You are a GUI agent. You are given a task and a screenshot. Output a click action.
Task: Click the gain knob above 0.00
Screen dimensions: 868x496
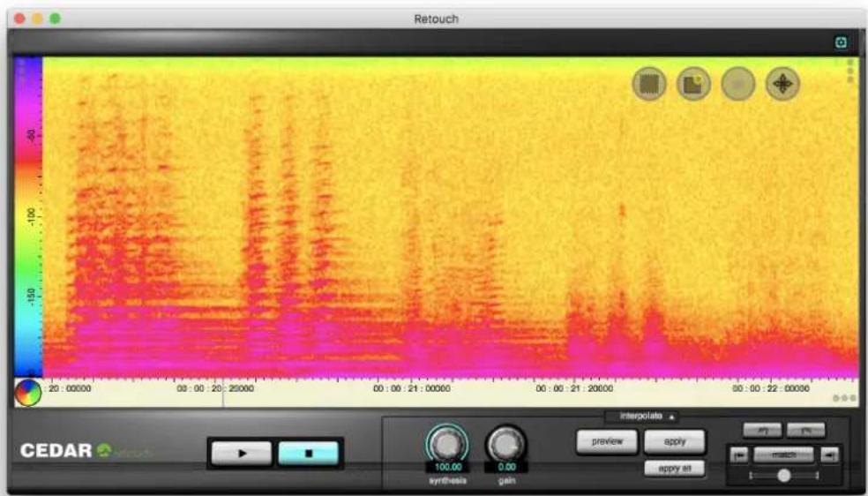(506, 443)
